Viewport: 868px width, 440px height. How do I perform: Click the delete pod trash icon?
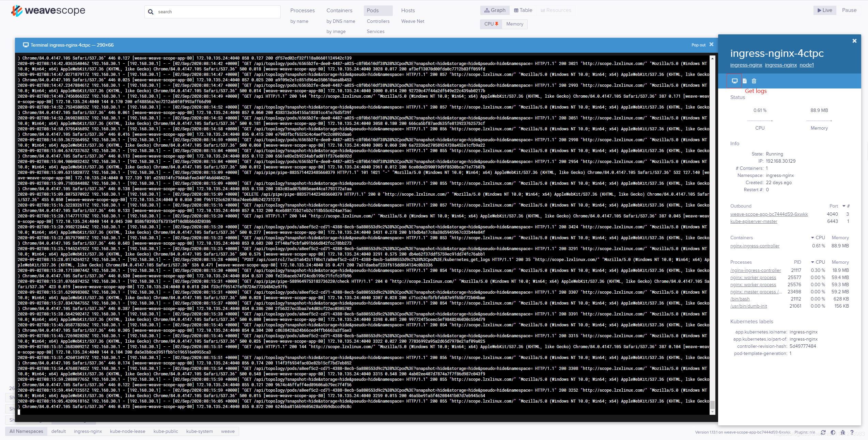pos(754,81)
